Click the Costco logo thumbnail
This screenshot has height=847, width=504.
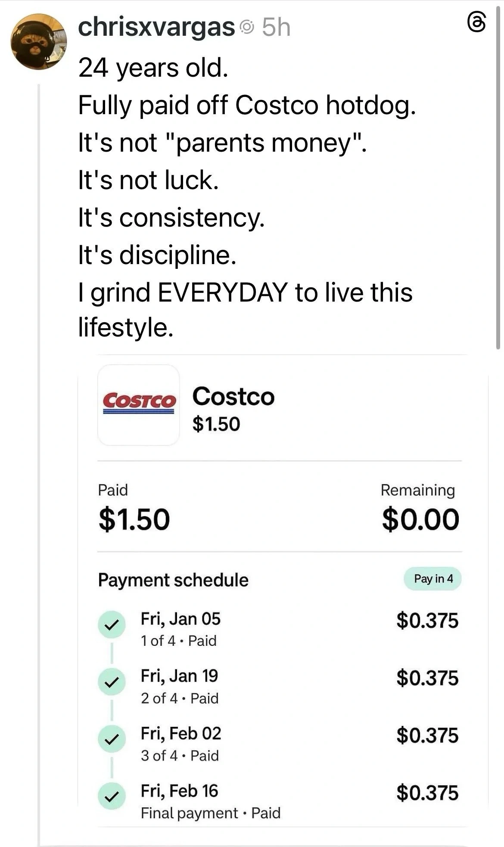click(x=139, y=405)
